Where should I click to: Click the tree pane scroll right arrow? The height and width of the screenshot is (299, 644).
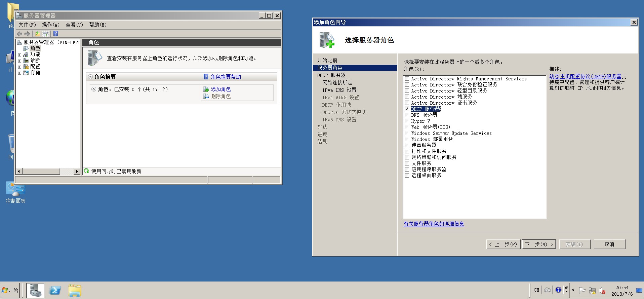[77, 171]
